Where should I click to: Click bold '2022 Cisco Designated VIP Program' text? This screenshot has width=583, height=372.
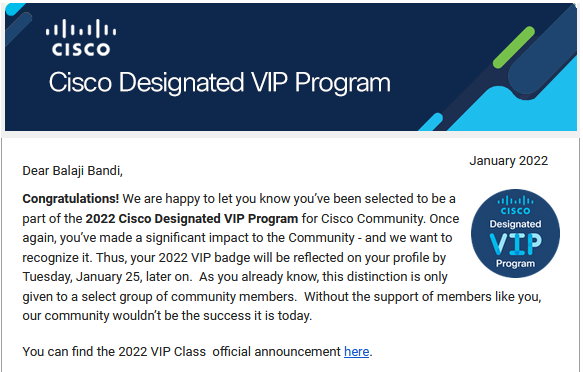[192, 219]
